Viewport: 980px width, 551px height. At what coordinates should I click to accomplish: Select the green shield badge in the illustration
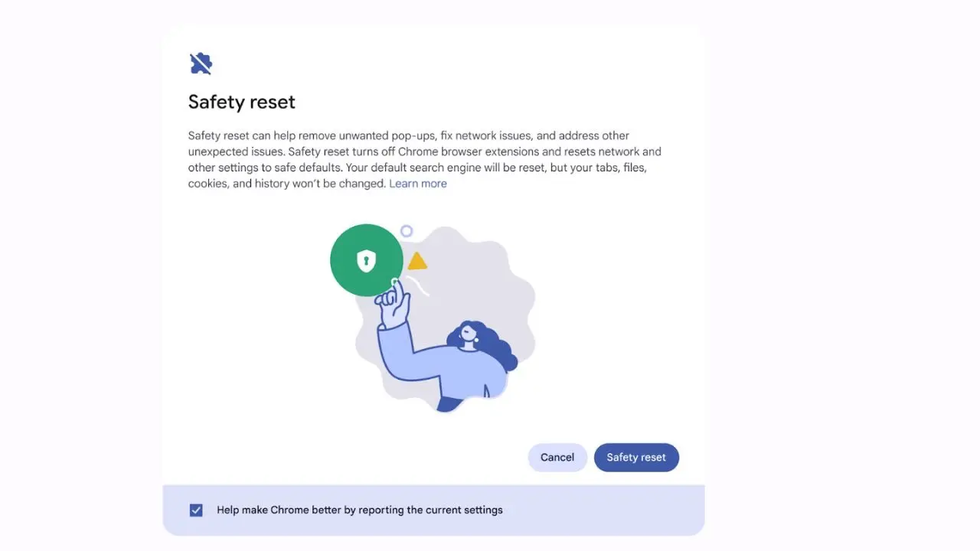(366, 260)
